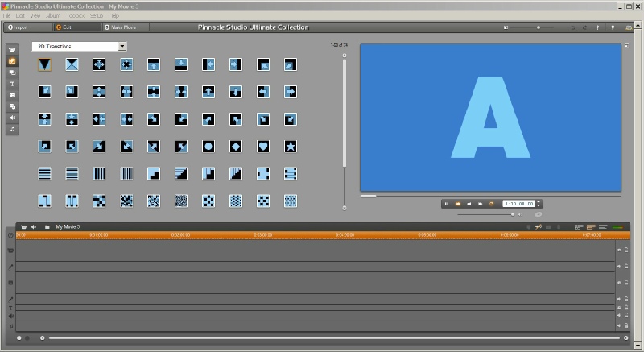Open the Music section in album sidebar
Image resolution: width=644 pixels, height=352 pixels.
pos(12,129)
